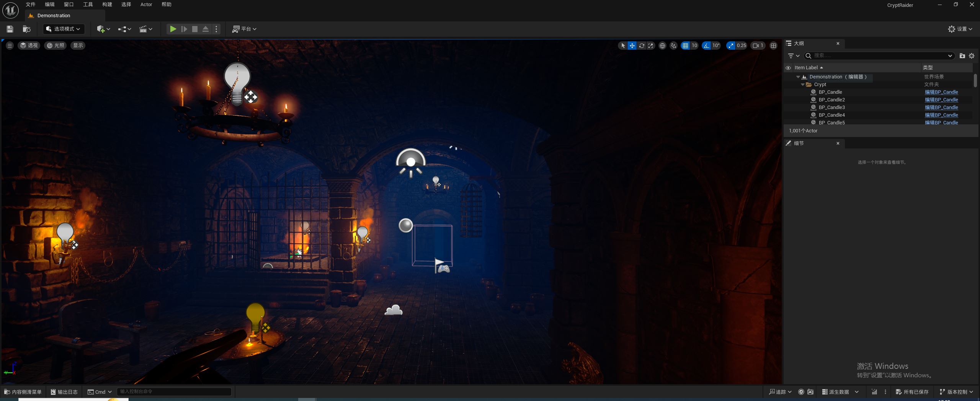Image resolution: width=980 pixels, height=401 pixels.
Task: Open the outliner settings gear
Action: point(972,56)
